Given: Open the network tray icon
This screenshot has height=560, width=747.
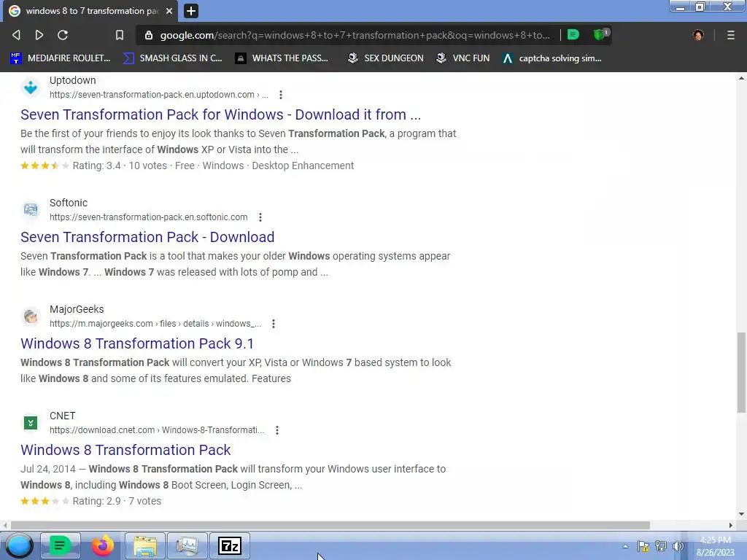Looking at the screenshot, I should coord(661,546).
